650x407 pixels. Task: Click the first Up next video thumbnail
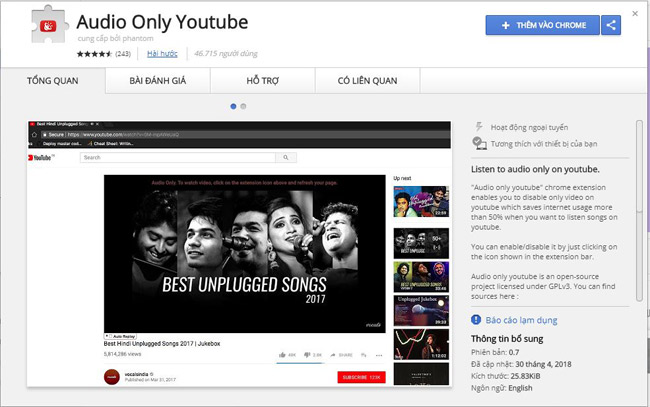(x=421, y=202)
